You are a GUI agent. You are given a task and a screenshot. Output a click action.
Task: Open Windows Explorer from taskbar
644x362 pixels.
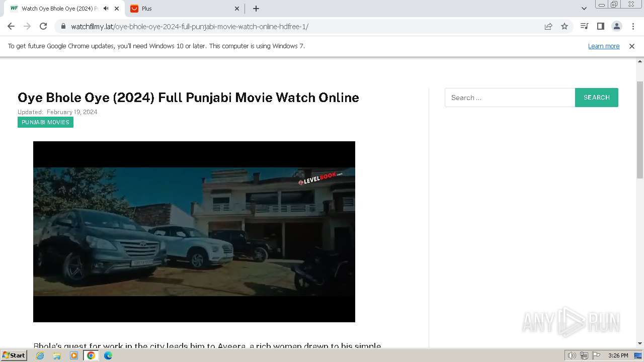[57, 355]
